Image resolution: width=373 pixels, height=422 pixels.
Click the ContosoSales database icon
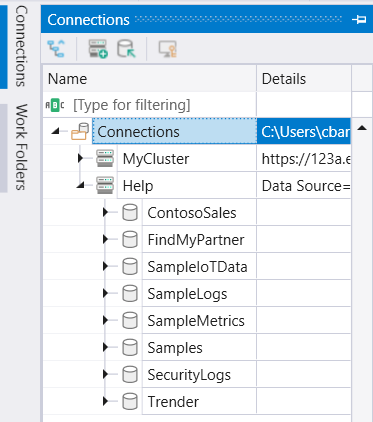click(x=130, y=212)
